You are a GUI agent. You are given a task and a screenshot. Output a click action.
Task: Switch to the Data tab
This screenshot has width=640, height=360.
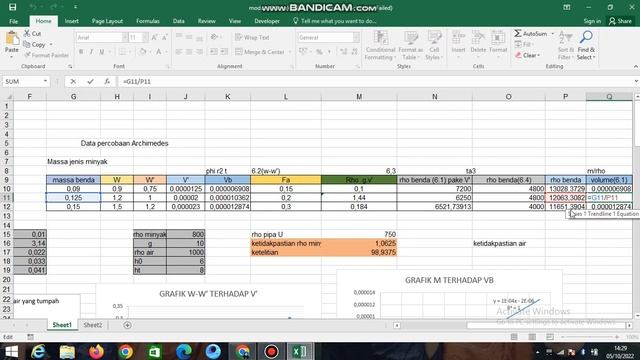tap(178, 21)
